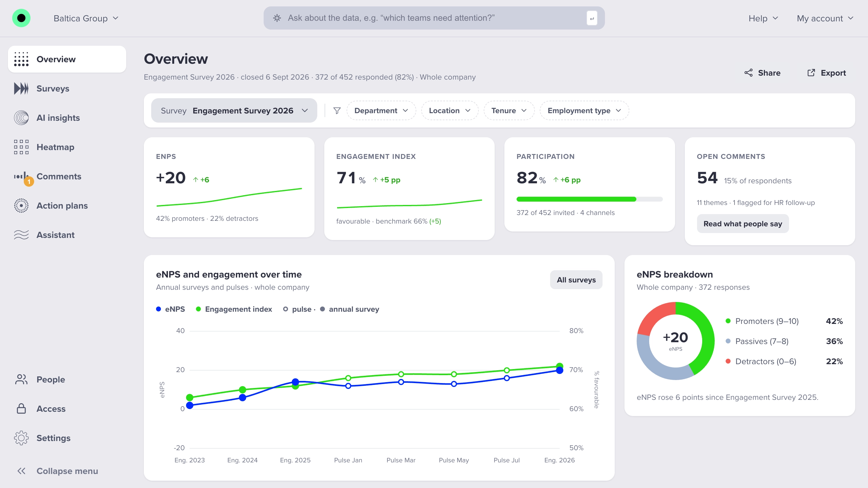Open the Comments section
The height and width of the screenshot is (488, 868).
[67, 176]
